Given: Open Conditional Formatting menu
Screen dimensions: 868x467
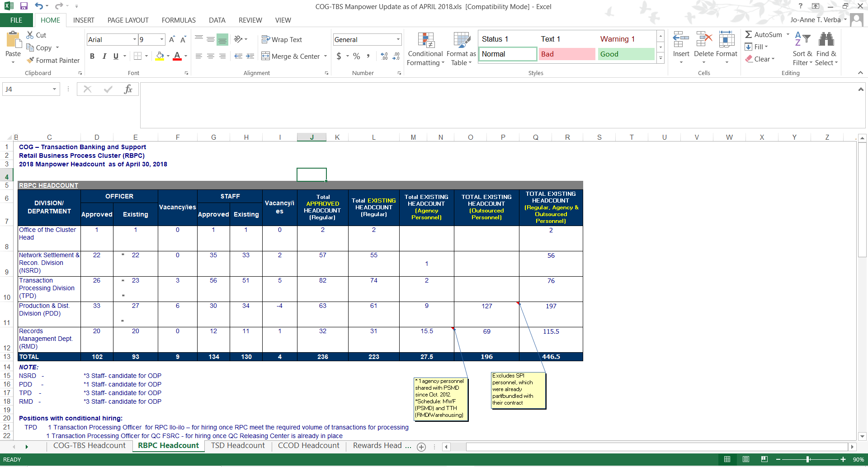Looking at the screenshot, I should tap(425, 49).
